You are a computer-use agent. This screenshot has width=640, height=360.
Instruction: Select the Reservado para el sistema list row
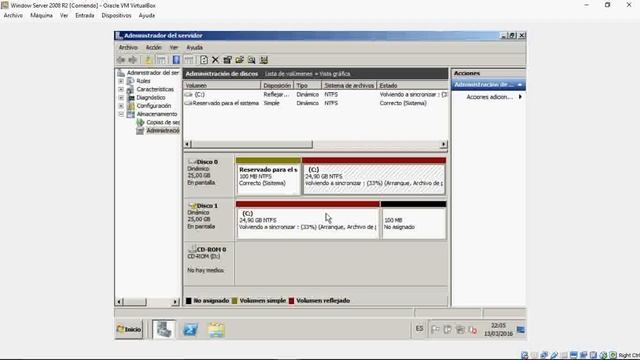tap(316, 103)
